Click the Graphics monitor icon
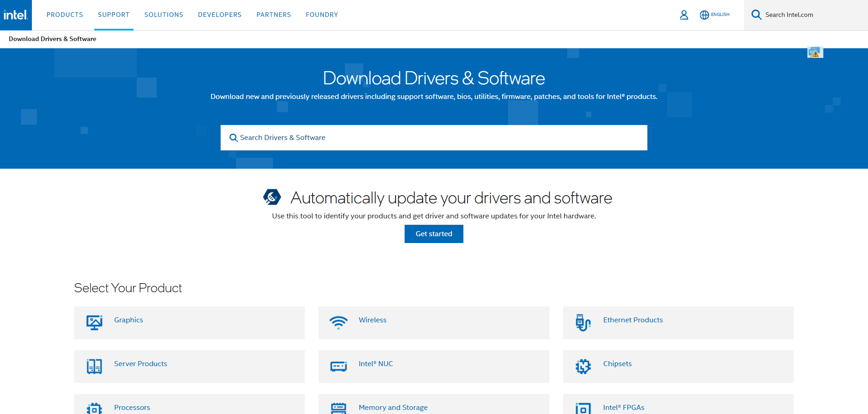 pos(94,323)
